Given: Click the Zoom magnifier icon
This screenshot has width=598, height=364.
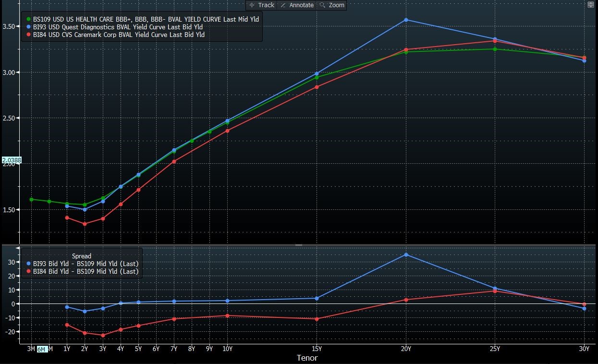Looking at the screenshot, I should pyautogui.click(x=323, y=5).
